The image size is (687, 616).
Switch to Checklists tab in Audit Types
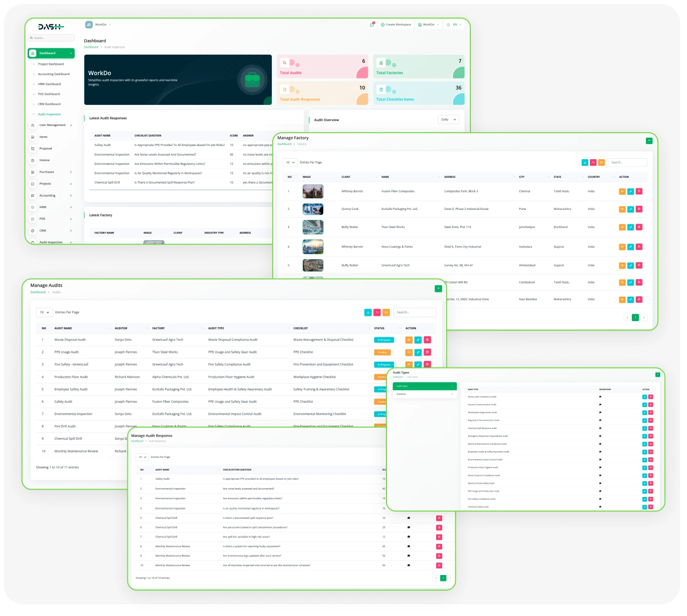[x=424, y=394]
